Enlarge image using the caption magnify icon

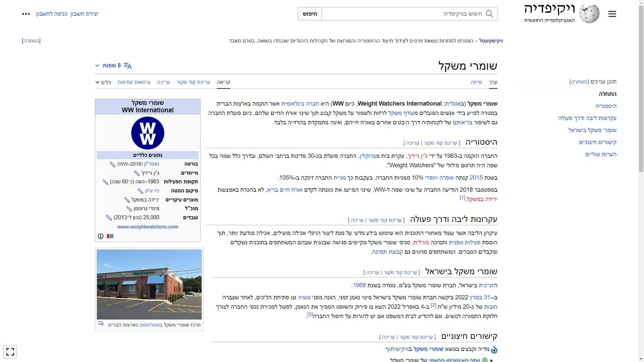coord(101,323)
